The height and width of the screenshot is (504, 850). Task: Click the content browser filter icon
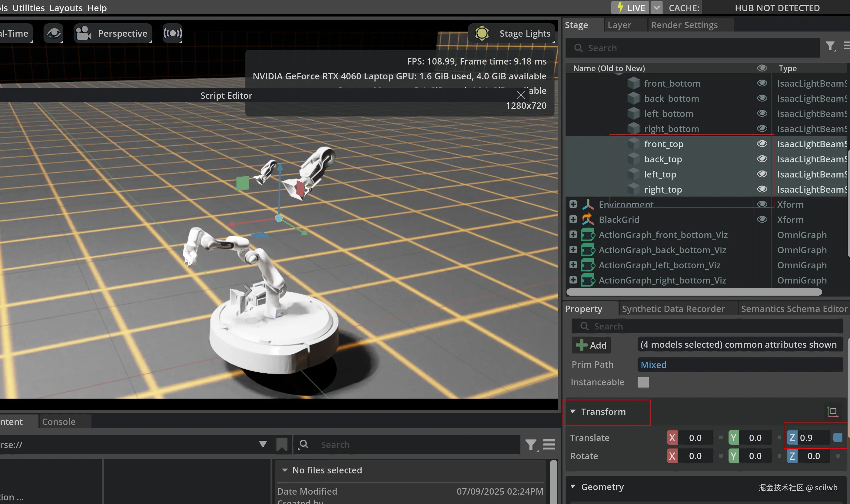pyautogui.click(x=531, y=444)
